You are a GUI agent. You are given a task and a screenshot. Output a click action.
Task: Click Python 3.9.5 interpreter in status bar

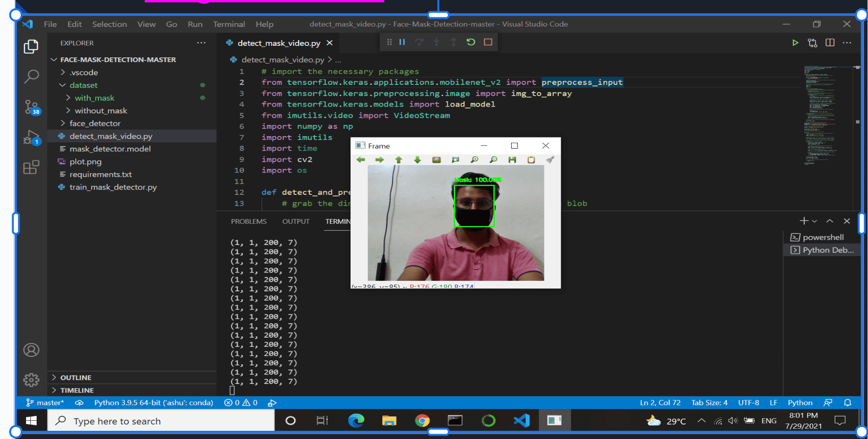click(153, 402)
